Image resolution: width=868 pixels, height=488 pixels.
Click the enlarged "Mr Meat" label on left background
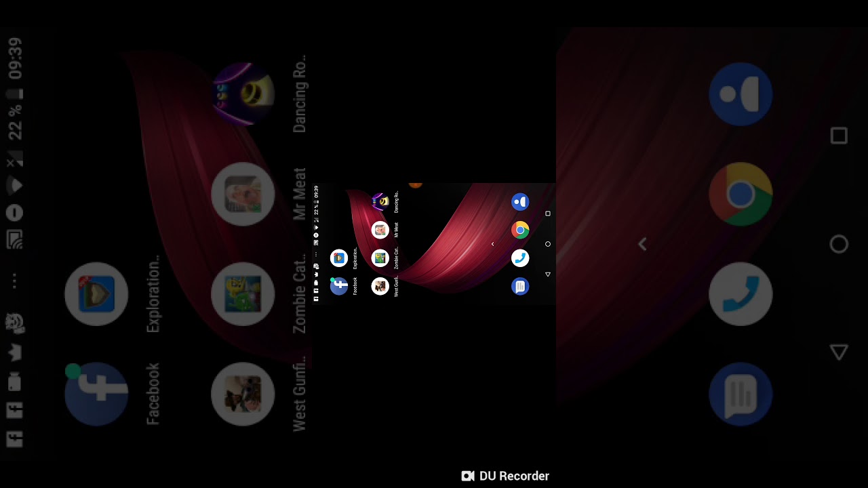tap(300, 194)
